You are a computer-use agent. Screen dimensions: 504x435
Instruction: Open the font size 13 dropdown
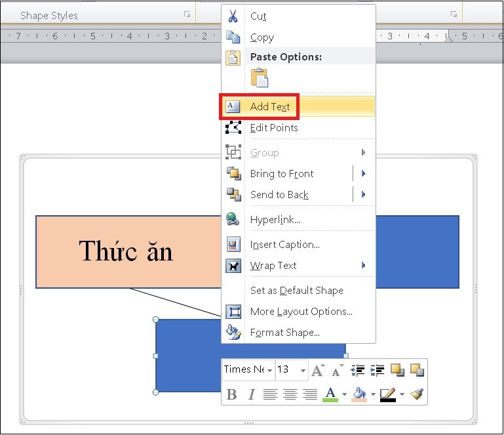pos(303,370)
